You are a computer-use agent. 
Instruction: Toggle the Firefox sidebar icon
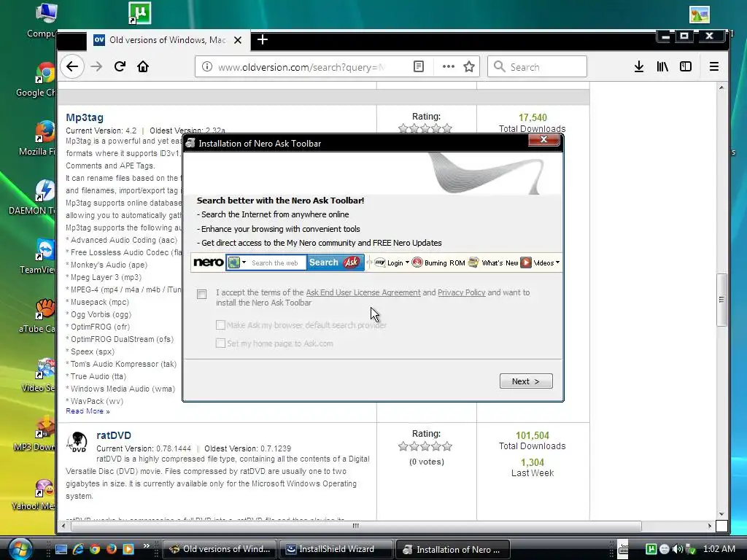point(686,66)
